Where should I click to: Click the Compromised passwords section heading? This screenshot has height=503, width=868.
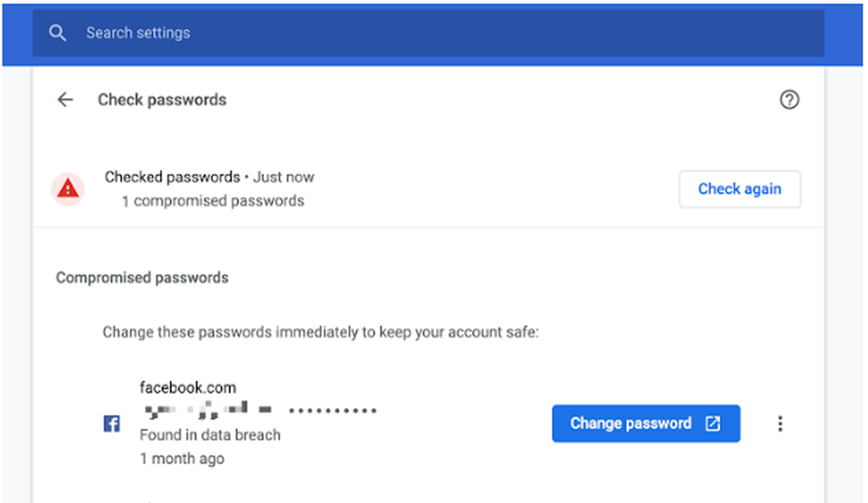pyautogui.click(x=142, y=278)
